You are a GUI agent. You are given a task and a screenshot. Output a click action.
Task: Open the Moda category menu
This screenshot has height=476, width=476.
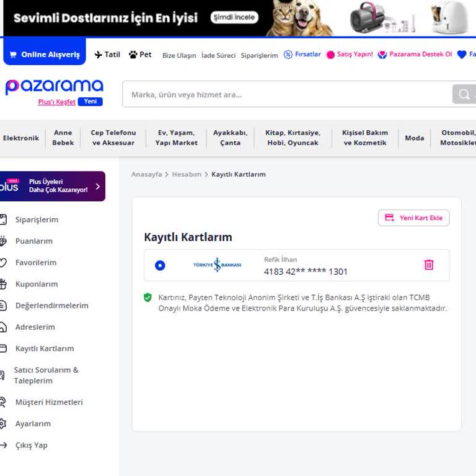415,138
